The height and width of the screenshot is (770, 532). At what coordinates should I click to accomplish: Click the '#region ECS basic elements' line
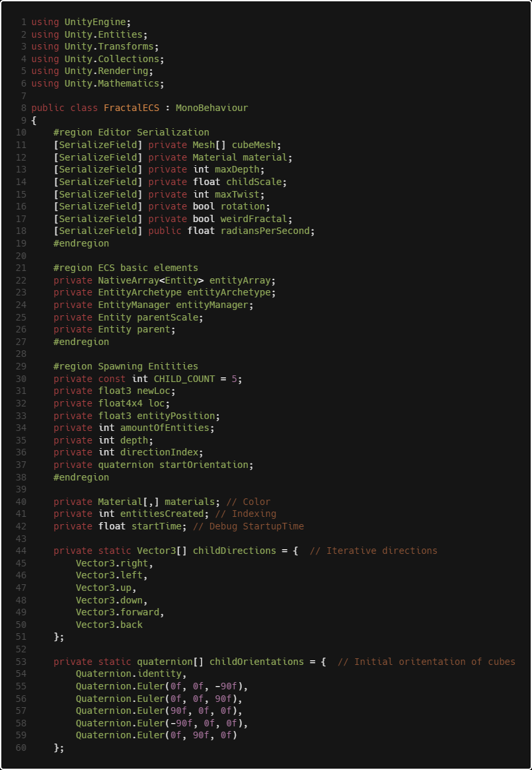pyautogui.click(x=126, y=268)
